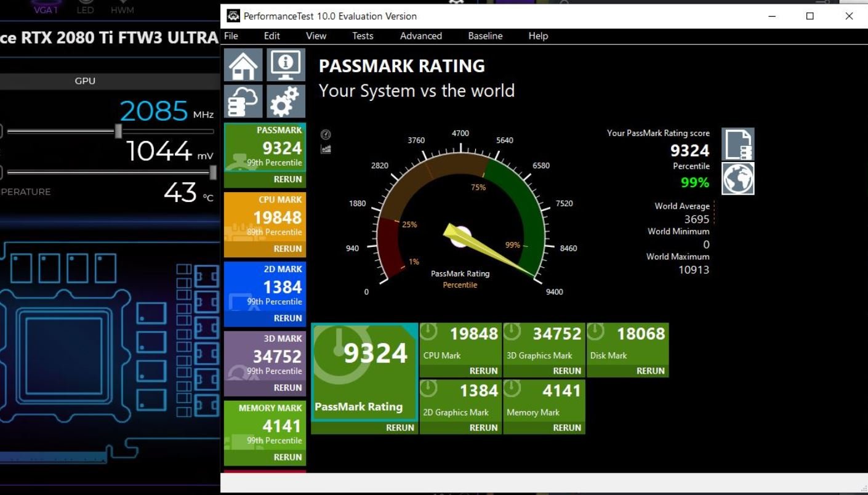Image resolution: width=868 pixels, height=495 pixels.
Task: Select the 3D MARK 34752 sidebar tile
Action: click(265, 356)
